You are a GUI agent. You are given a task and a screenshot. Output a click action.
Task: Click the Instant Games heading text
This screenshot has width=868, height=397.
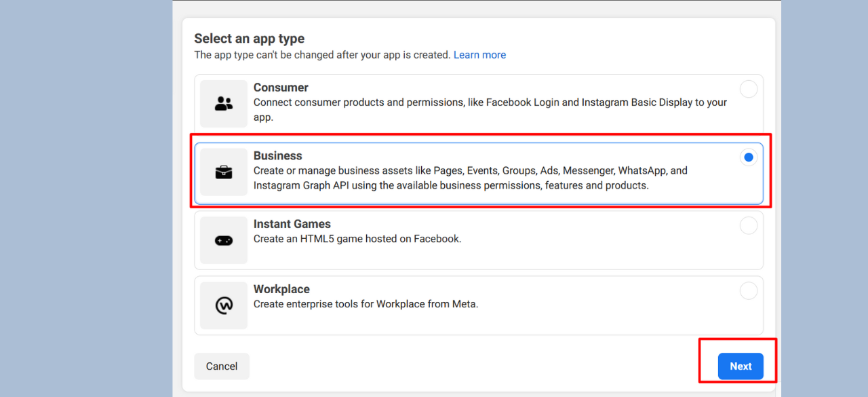(292, 224)
